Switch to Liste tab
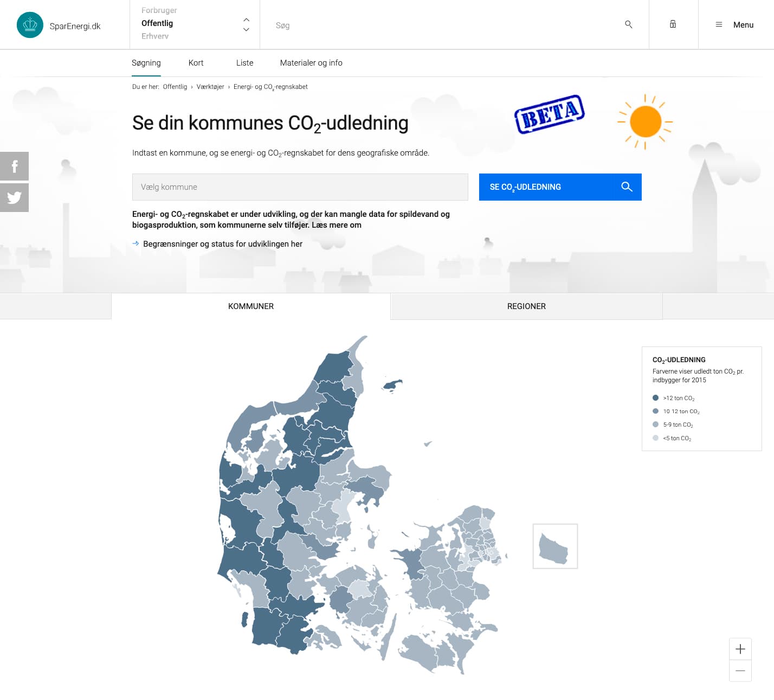Screen dimensions: 774x700 click(x=244, y=63)
